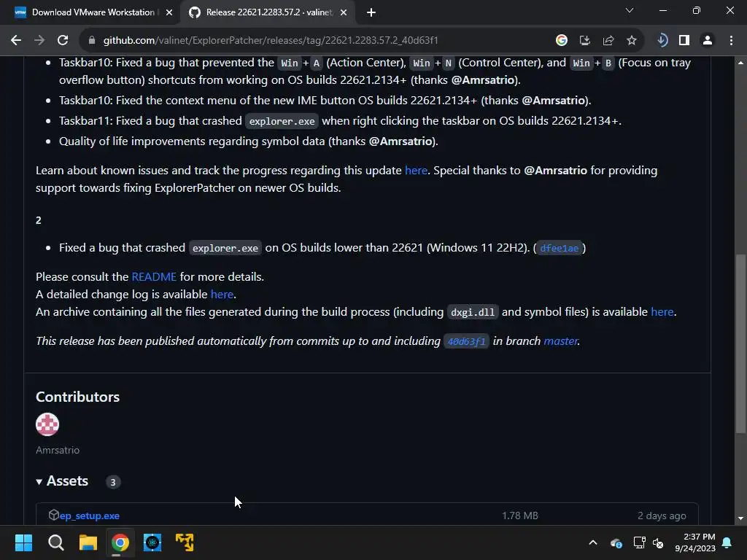
Task: Toggle the Chrome side panel icon
Action: pyautogui.click(x=684, y=41)
